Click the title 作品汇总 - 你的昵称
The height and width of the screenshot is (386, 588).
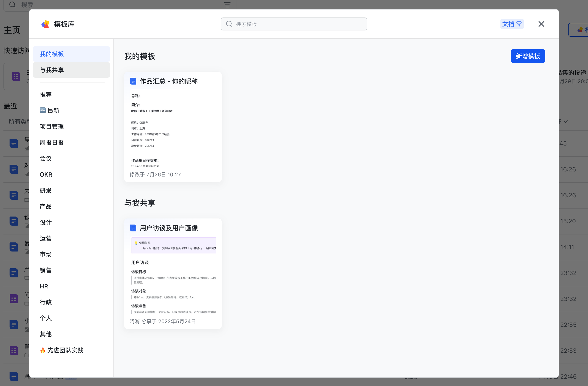[169, 81]
